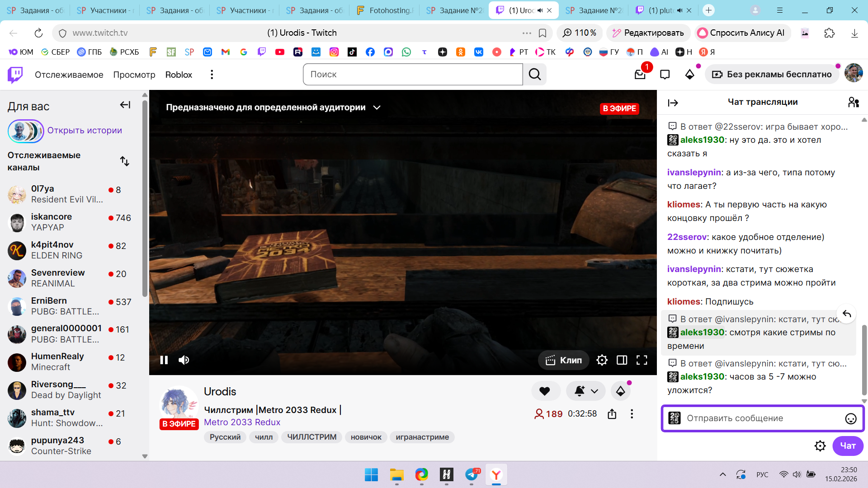The height and width of the screenshot is (488, 868).
Task: Open community members list in chat
Action: click(x=853, y=103)
